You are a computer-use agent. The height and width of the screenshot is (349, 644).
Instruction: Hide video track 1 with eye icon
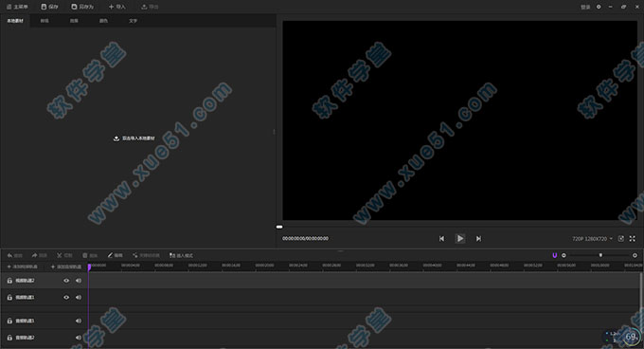pos(66,297)
